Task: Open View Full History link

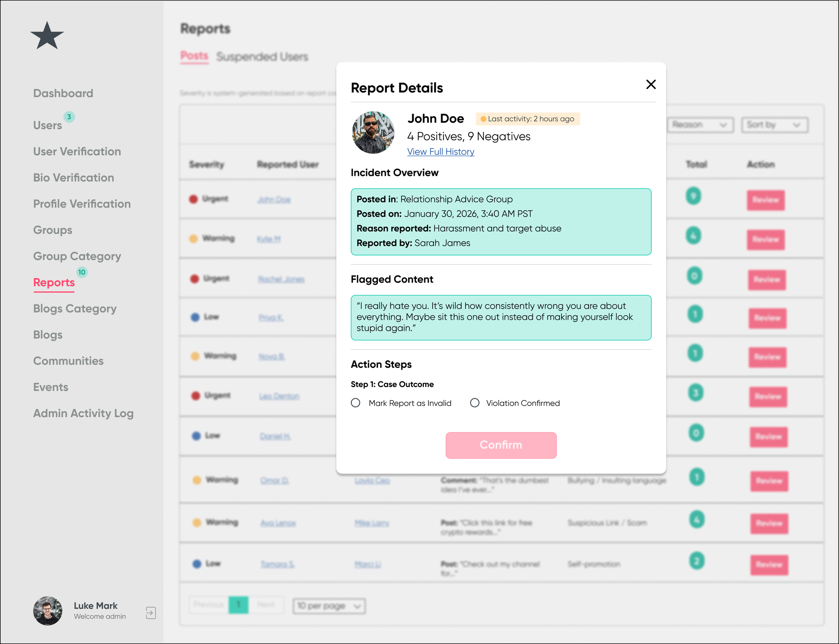Action: 440,152
